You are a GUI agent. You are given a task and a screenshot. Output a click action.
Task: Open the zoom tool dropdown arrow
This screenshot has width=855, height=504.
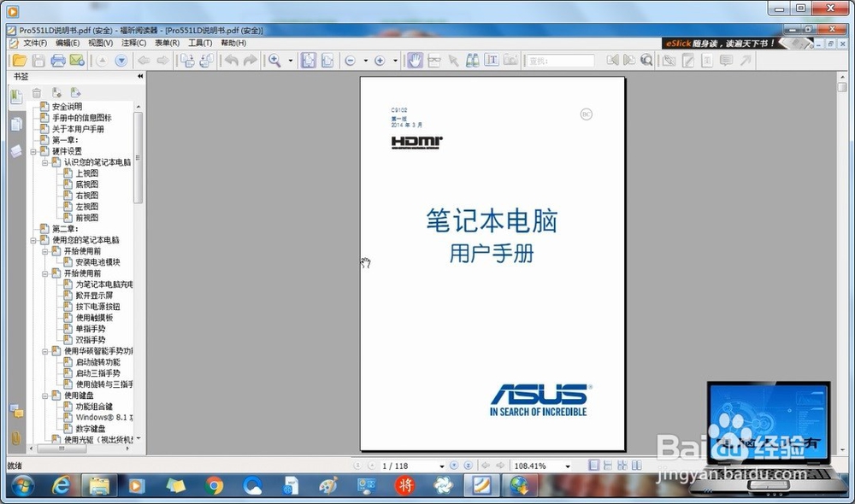pyautogui.click(x=290, y=61)
